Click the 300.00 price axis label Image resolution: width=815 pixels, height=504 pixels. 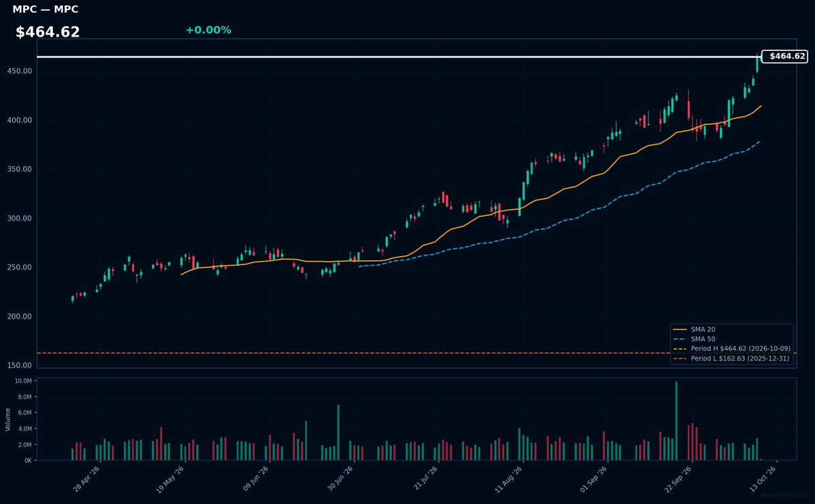[20, 218]
